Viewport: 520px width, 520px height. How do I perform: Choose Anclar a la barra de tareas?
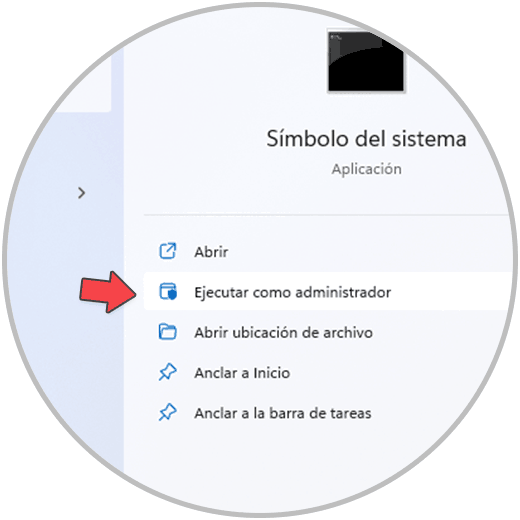tap(283, 413)
